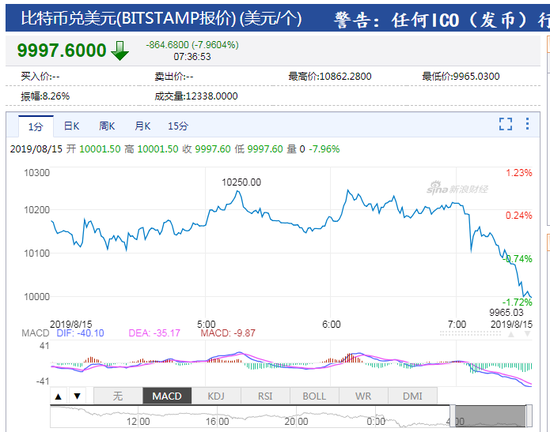550x432 pixels.
Task: Click the left handle of range slider
Action: point(453,416)
